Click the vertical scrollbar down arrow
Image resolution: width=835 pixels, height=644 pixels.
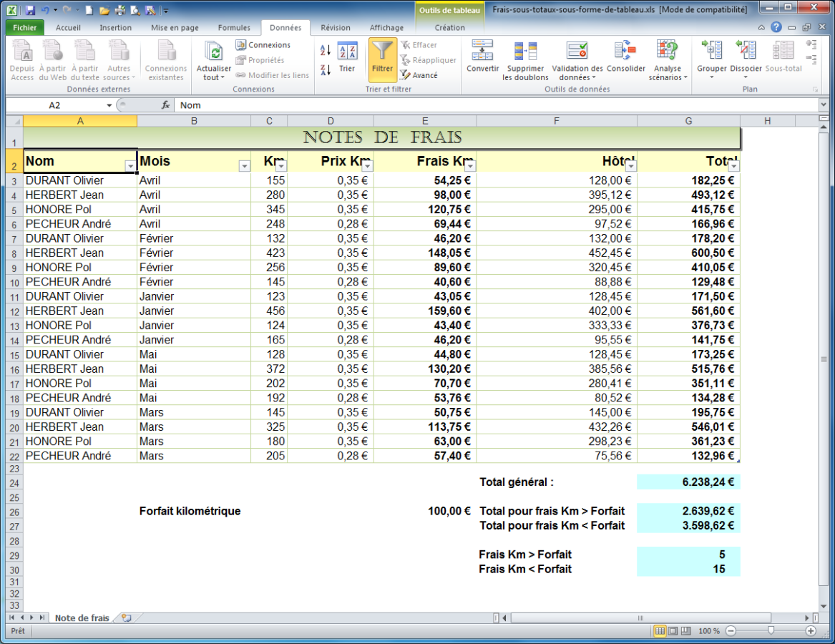(824, 606)
